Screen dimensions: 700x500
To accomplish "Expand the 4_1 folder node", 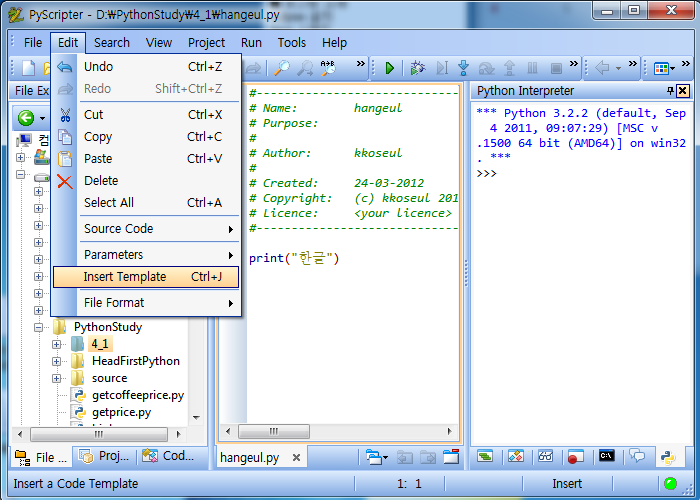I will tap(56, 344).
